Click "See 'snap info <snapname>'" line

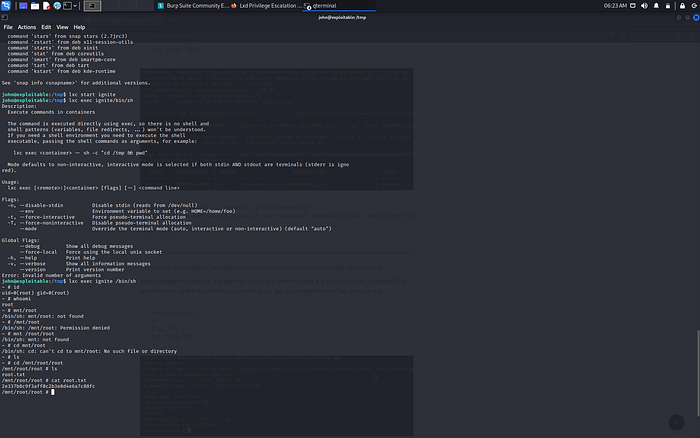(76, 83)
